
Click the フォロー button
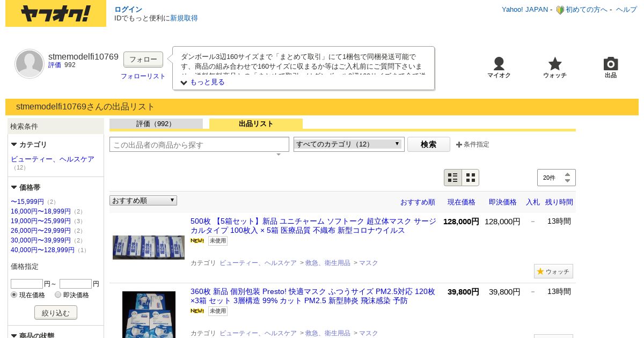point(143,59)
